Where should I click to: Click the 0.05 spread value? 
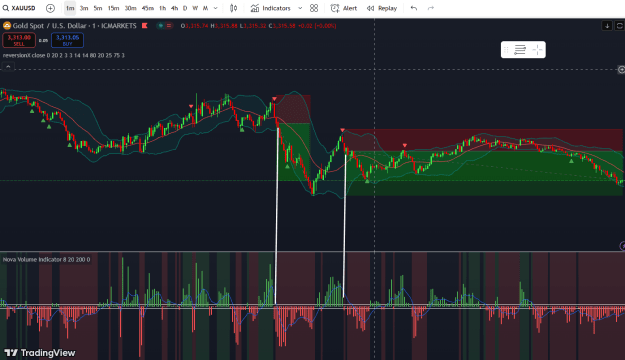coord(43,40)
